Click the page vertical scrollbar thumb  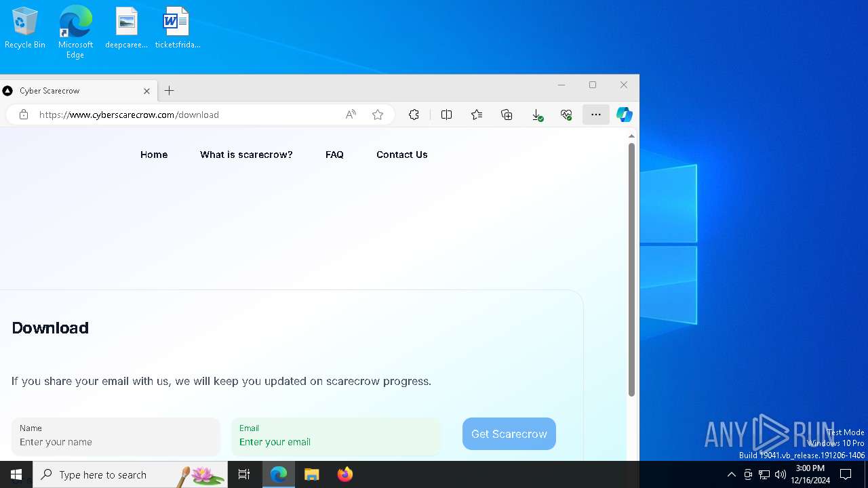pyautogui.click(x=631, y=270)
